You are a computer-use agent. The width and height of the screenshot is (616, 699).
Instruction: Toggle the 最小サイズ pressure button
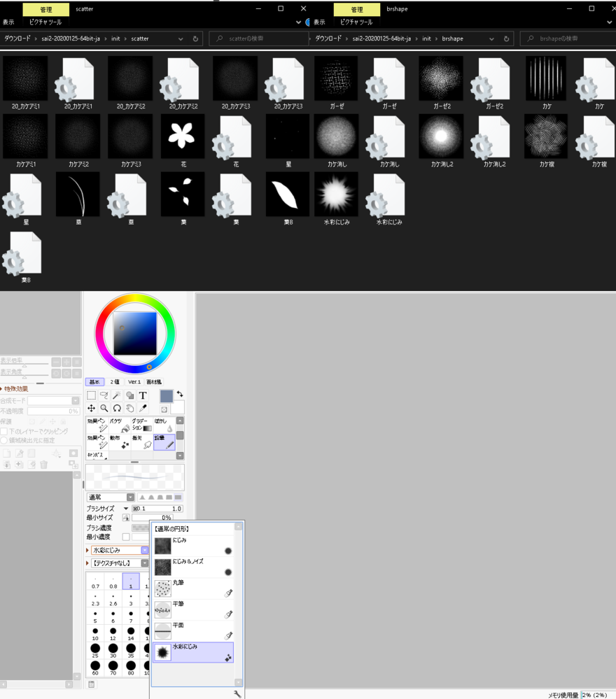126,518
